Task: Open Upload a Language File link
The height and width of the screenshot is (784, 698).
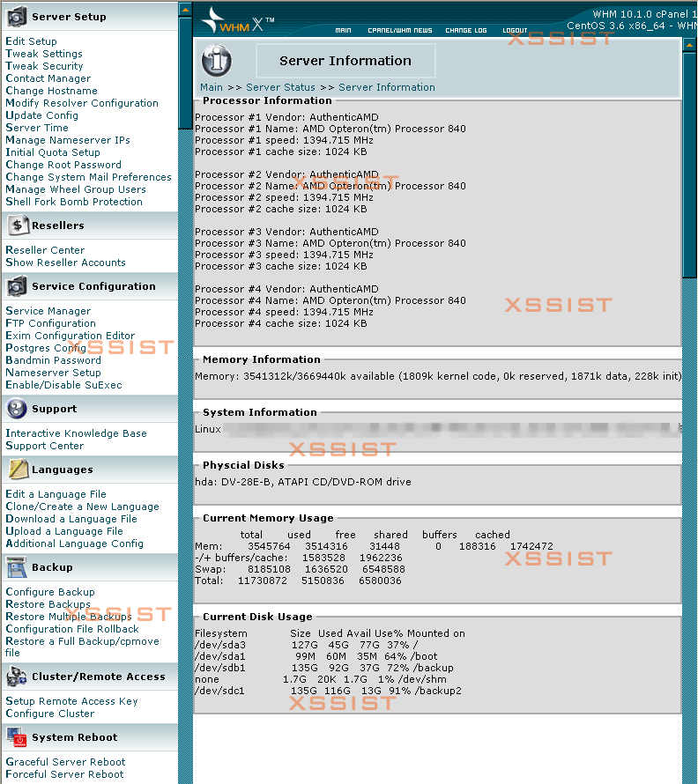Action: (64, 531)
